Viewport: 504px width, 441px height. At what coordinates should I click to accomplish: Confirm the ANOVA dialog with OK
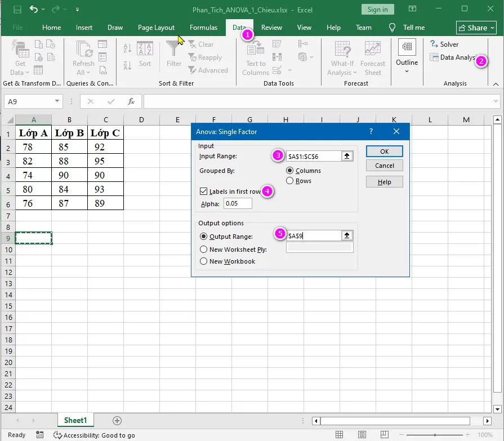click(384, 151)
